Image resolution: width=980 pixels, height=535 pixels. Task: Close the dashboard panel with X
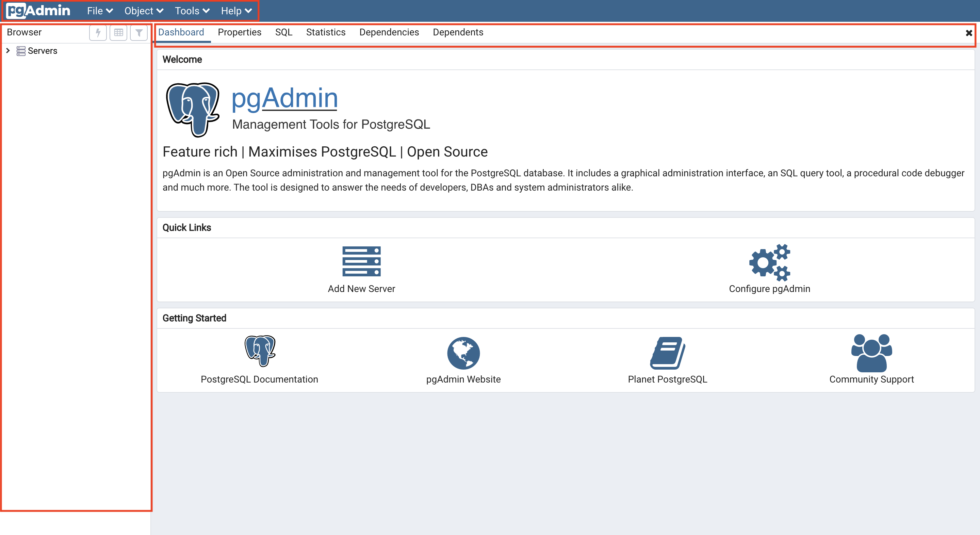coord(969,33)
